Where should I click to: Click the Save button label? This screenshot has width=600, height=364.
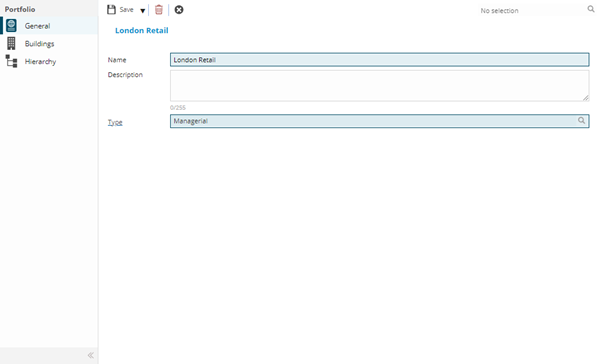(126, 10)
